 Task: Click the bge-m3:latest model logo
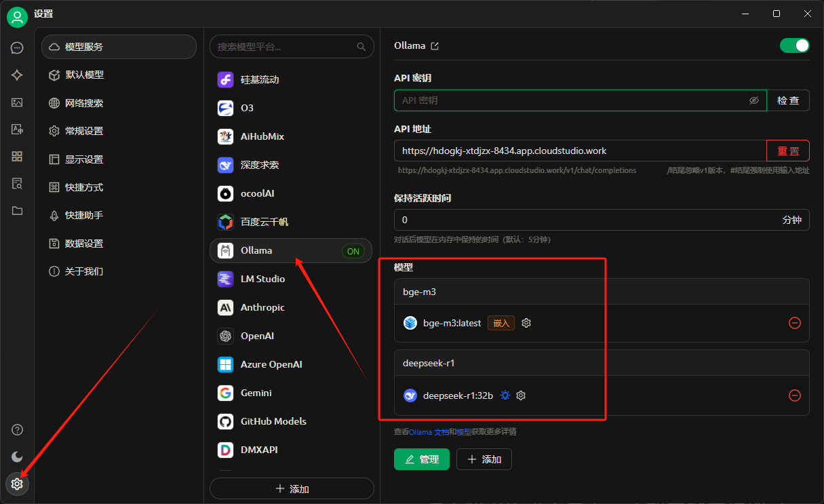(x=410, y=323)
